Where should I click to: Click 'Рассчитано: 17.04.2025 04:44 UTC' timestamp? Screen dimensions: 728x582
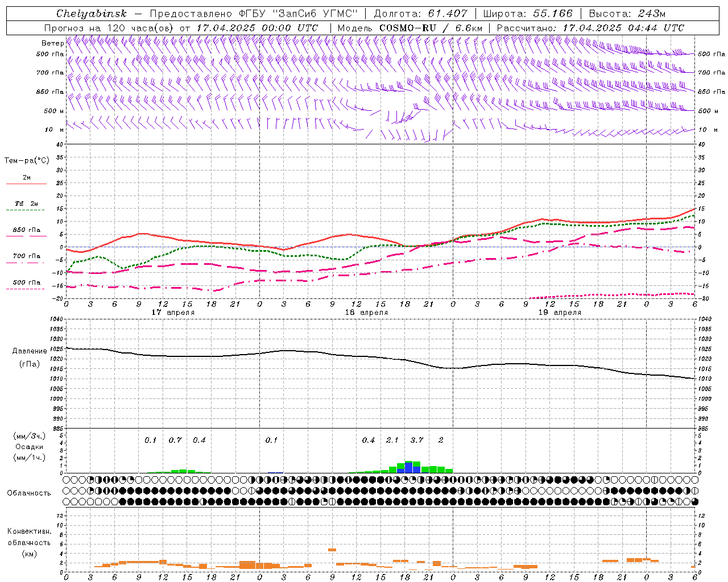pyautogui.click(x=590, y=28)
